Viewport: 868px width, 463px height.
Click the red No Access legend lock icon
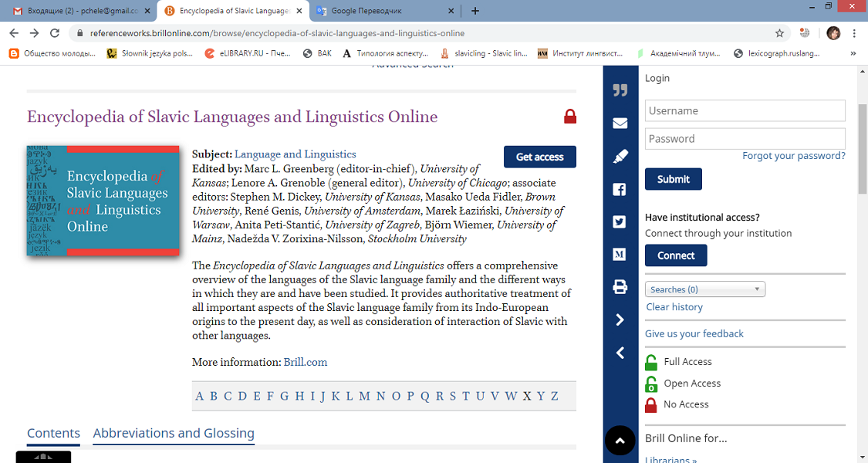tap(651, 405)
